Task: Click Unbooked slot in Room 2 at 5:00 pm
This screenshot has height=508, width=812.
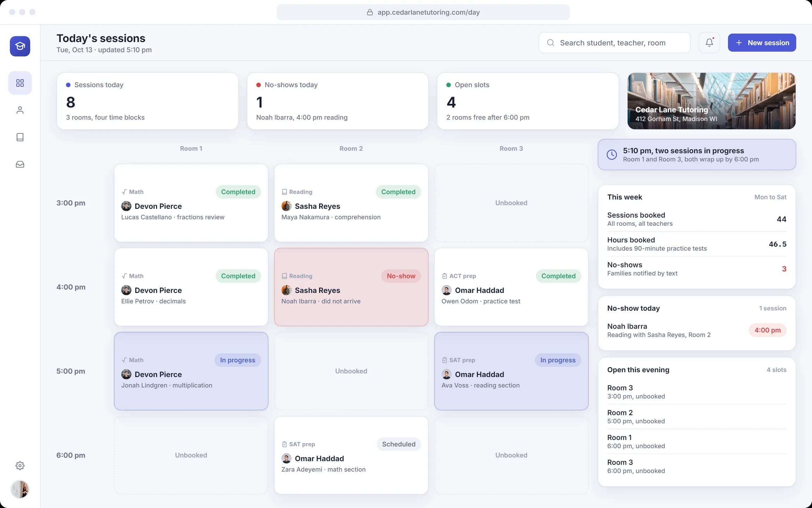Action: click(x=351, y=371)
